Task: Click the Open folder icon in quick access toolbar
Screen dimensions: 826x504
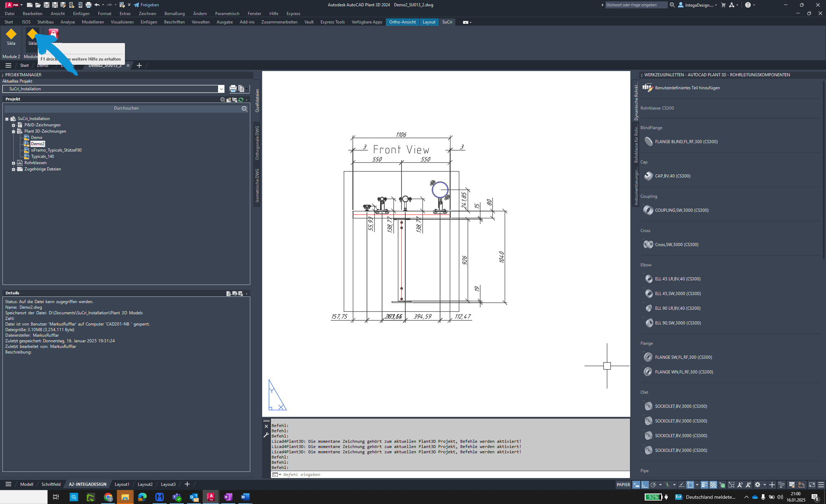Action: (x=38, y=5)
